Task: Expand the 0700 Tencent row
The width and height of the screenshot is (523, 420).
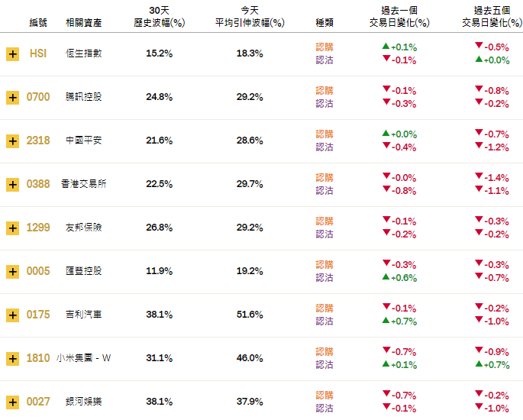Action: point(12,98)
